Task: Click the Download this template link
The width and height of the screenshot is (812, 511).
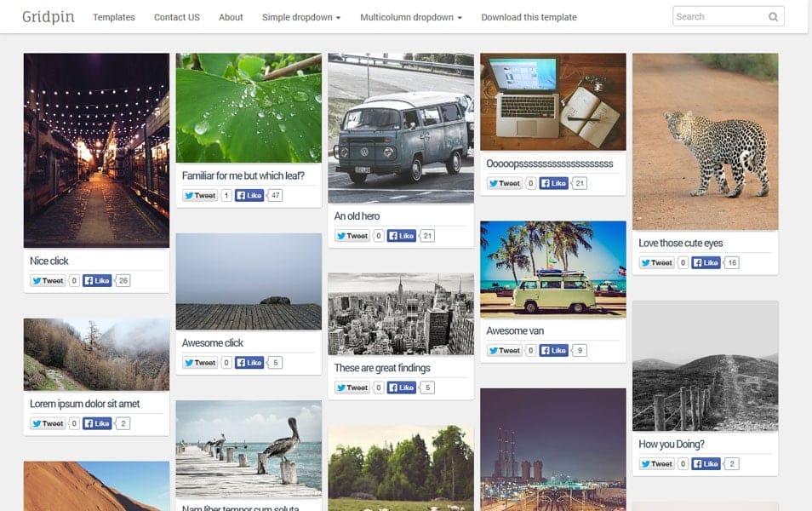Action: (x=529, y=16)
